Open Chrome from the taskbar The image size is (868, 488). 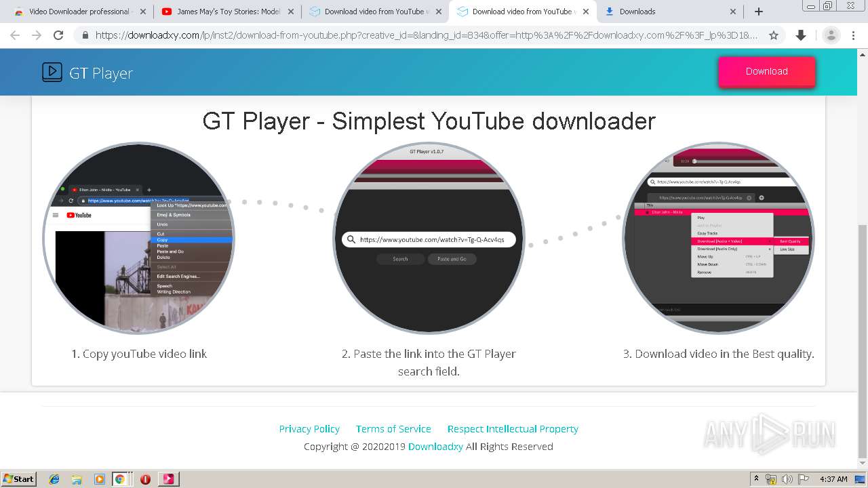(119, 479)
